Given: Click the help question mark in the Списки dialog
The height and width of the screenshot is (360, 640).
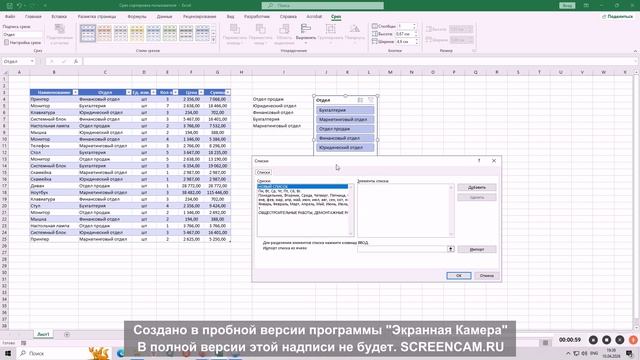Looking at the screenshot, I should coord(479,161).
